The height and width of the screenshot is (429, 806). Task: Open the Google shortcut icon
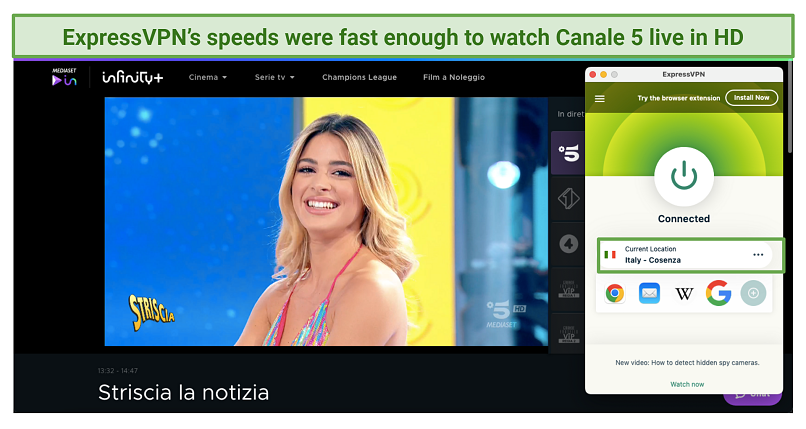coord(719,293)
